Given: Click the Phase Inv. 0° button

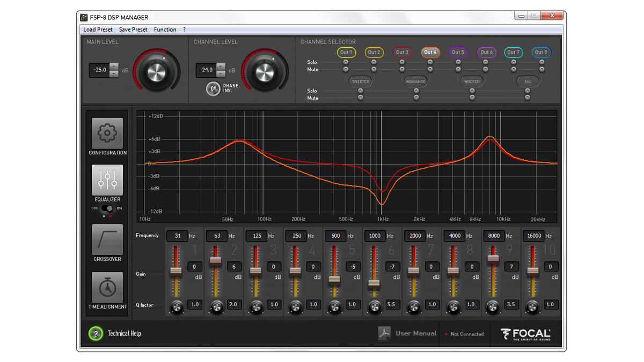Looking at the screenshot, I should click(213, 88).
